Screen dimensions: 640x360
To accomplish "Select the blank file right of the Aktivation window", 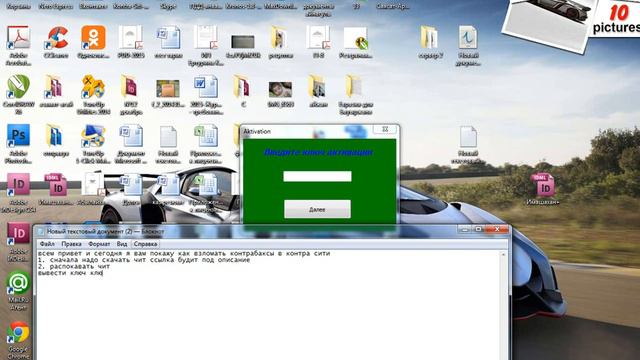I will [468, 137].
